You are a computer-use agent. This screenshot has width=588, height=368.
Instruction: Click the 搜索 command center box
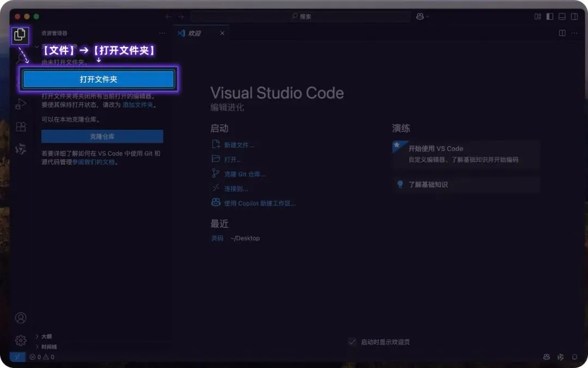pyautogui.click(x=301, y=16)
